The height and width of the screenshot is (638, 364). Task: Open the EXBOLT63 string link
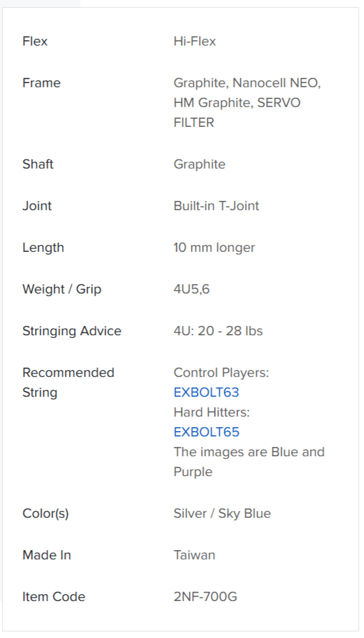pos(206,392)
